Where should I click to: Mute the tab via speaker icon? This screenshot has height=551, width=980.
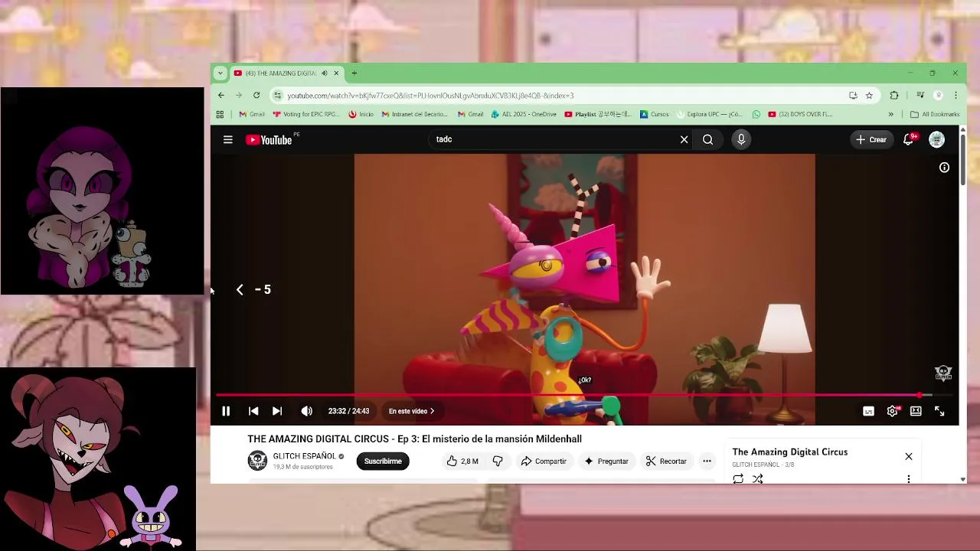point(324,73)
